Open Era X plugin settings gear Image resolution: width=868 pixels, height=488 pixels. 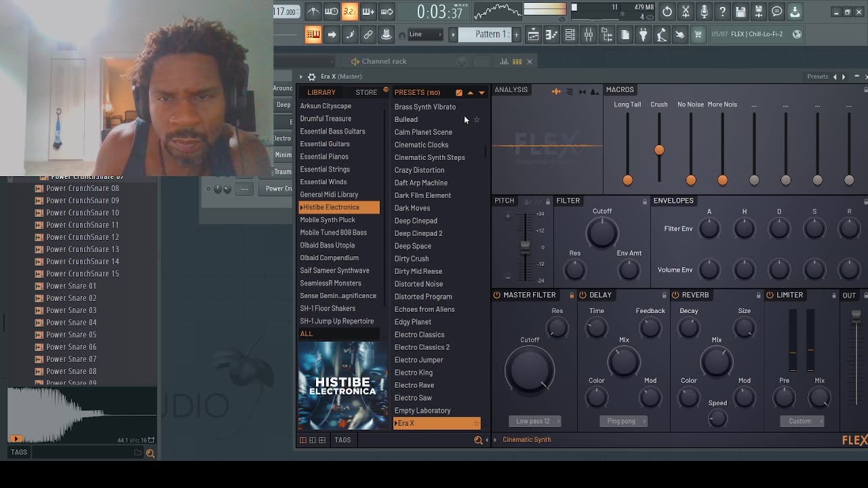point(311,77)
